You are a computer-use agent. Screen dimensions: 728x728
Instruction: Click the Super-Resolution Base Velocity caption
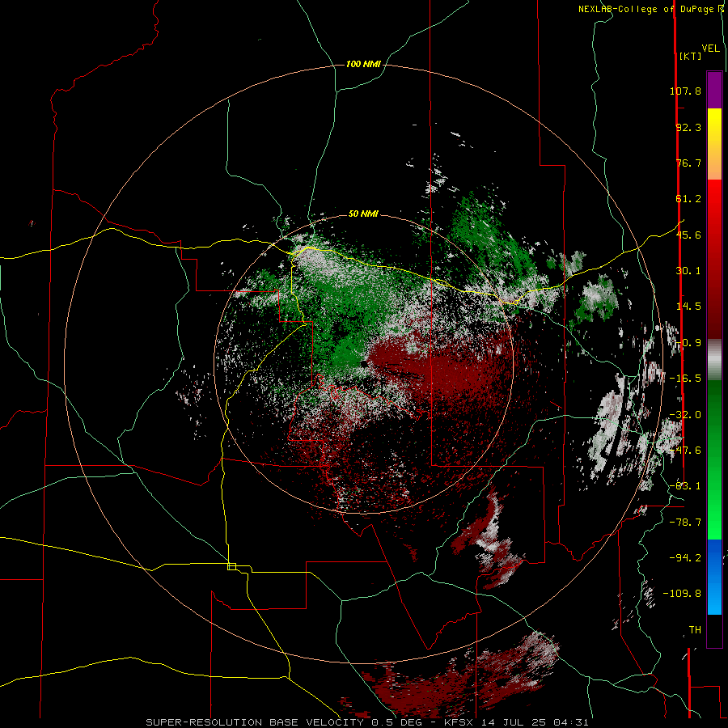click(x=367, y=722)
